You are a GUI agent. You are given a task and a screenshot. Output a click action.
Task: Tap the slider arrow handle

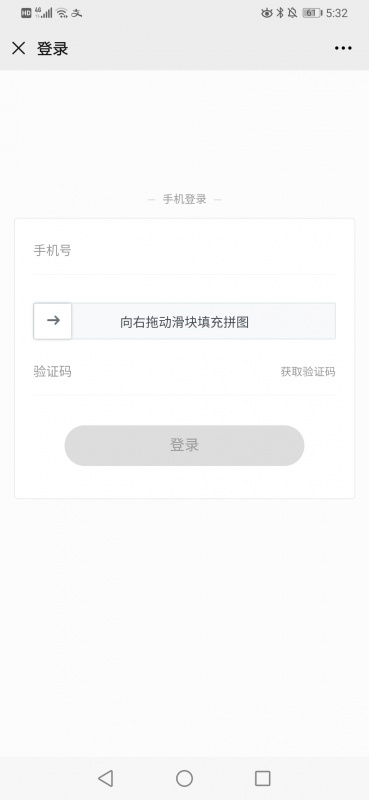(53, 321)
